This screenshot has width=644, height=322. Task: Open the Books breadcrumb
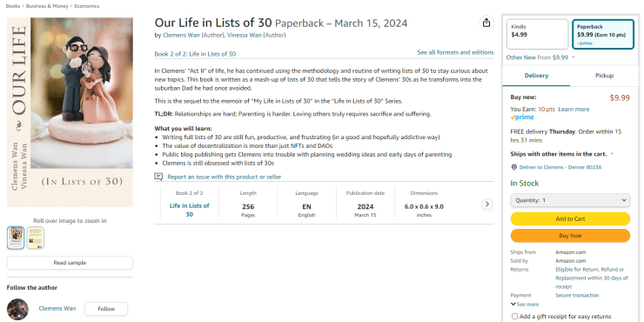click(x=13, y=6)
